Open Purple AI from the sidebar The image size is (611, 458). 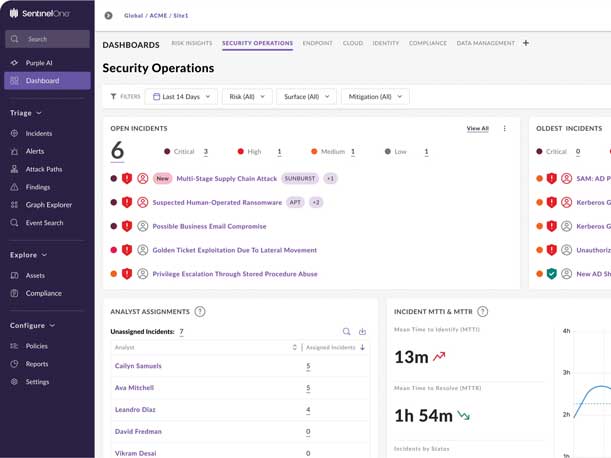[x=38, y=63]
